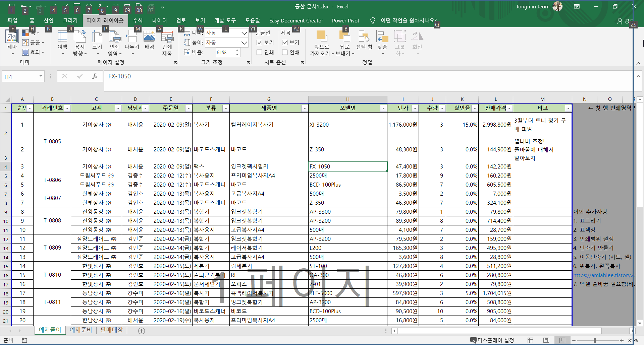
Task: Click zoom in plus button
Action: tap(622, 340)
